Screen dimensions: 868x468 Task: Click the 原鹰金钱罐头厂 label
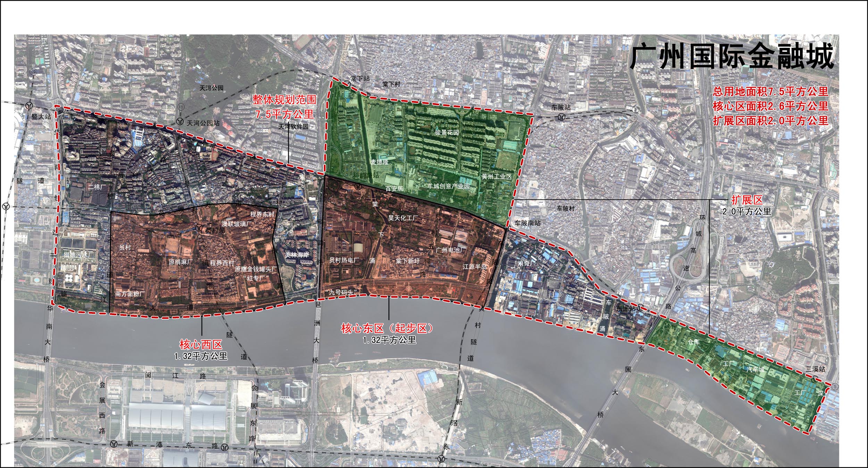(256, 269)
